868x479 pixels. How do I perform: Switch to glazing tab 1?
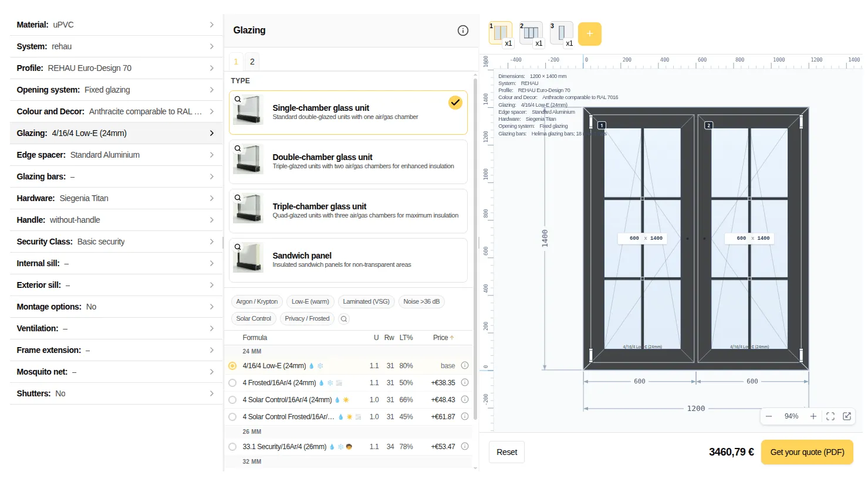click(236, 62)
